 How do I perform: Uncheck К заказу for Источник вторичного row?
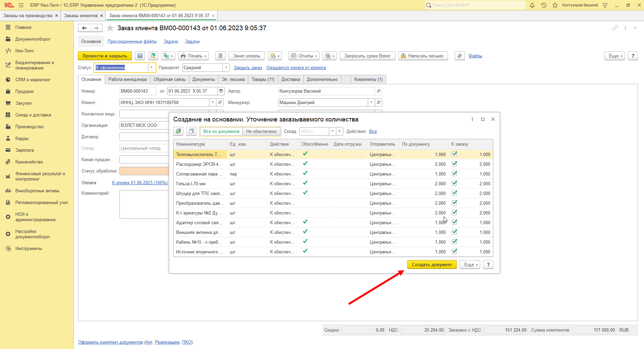pyautogui.click(x=454, y=252)
